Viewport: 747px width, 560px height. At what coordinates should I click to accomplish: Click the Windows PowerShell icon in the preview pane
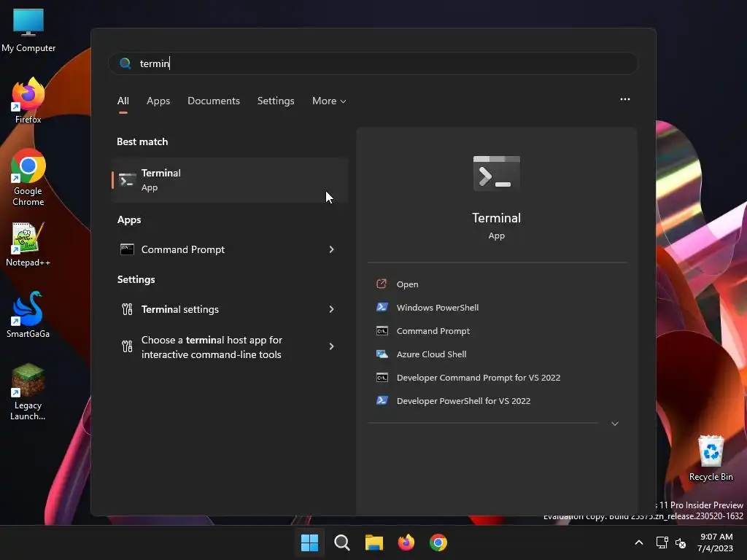tap(382, 307)
